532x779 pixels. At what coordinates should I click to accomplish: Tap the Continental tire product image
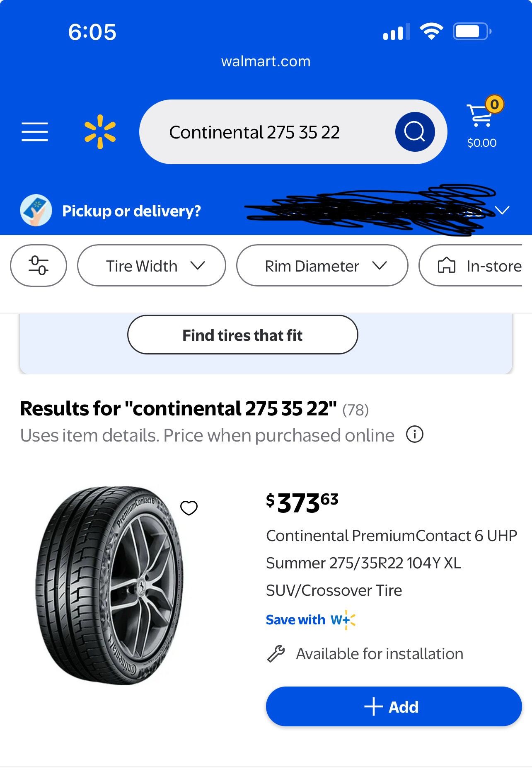110,585
